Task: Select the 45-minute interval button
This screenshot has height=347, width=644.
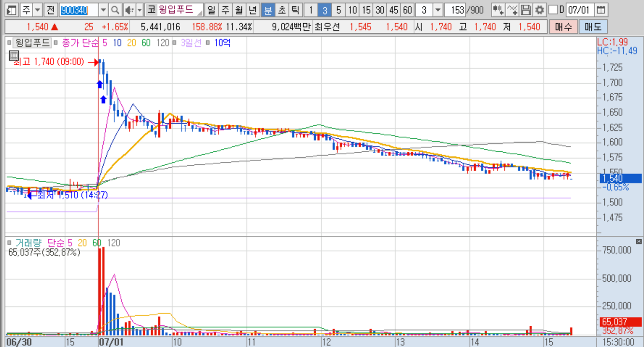Action: (394, 10)
